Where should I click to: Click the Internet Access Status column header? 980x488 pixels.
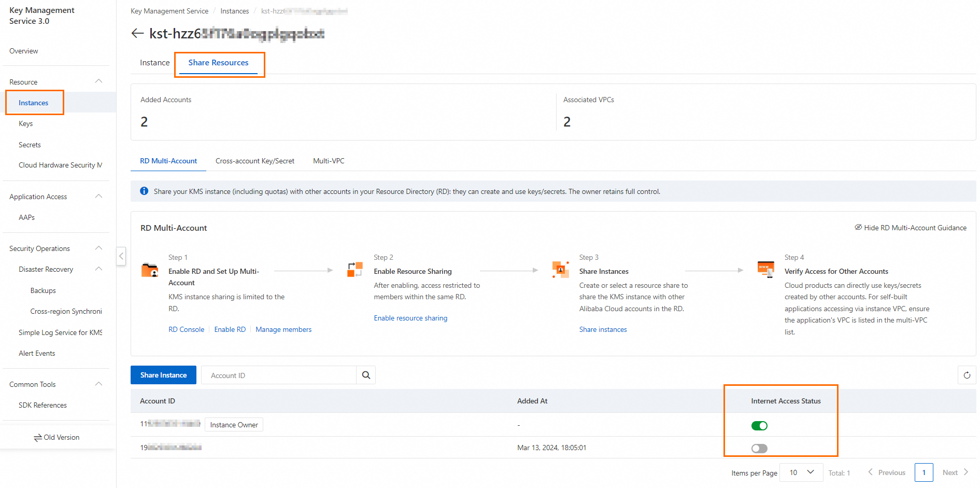click(x=786, y=401)
